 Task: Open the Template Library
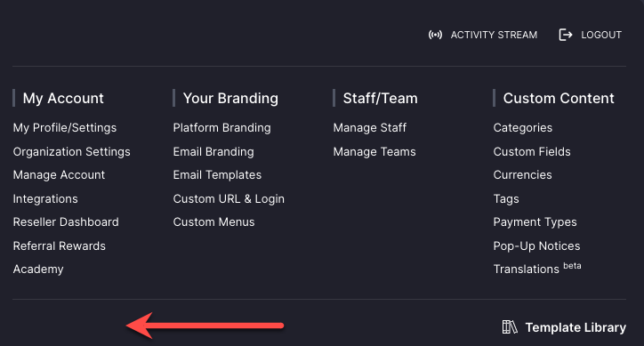point(576,327)
